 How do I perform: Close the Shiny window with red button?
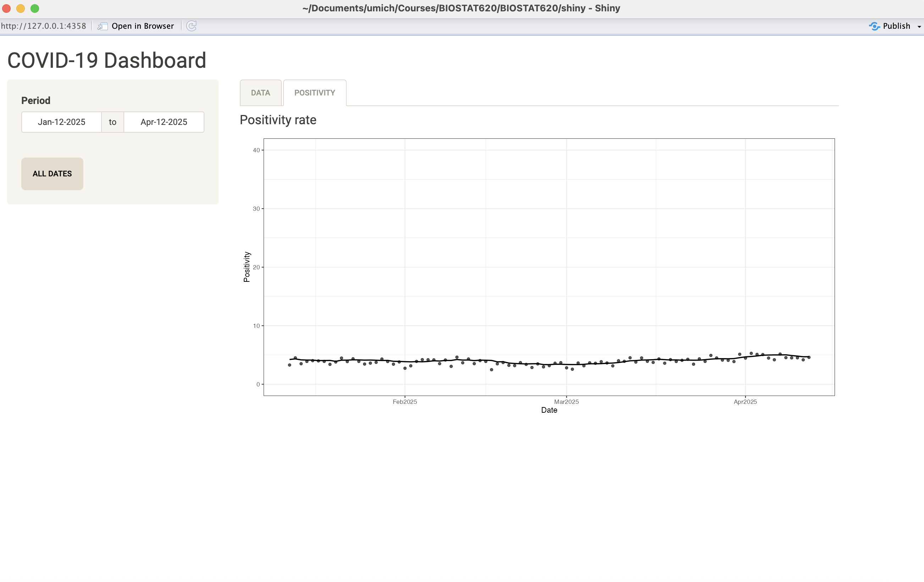point(6,9)
